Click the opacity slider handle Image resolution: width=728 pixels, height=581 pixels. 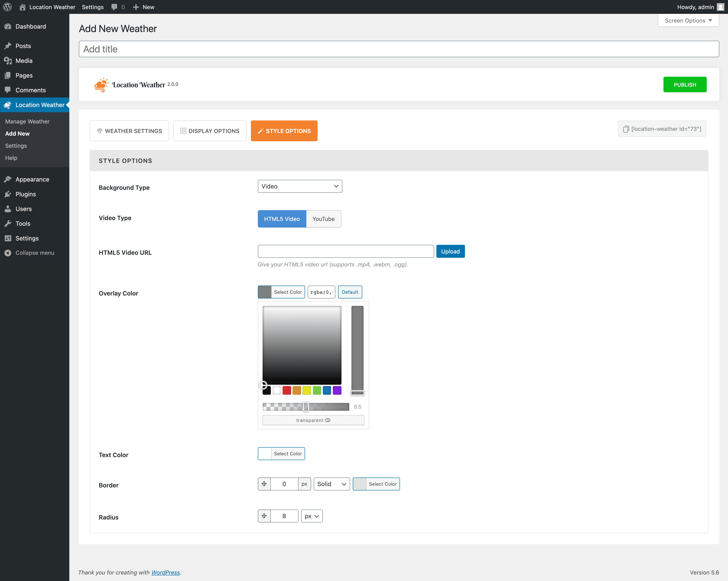coord(306,407)
